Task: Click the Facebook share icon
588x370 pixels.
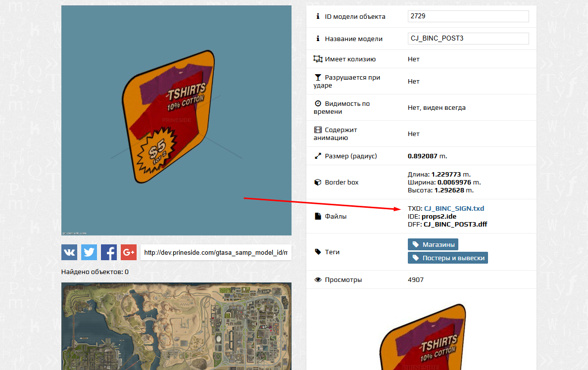Action: [x=109, y=252]
